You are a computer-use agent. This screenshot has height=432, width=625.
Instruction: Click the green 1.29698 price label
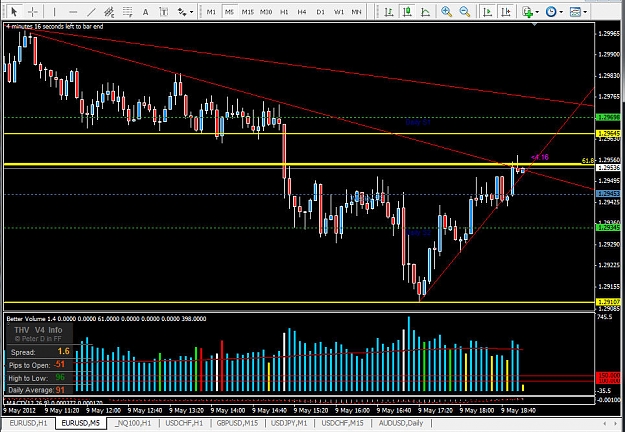click(609, 117)
